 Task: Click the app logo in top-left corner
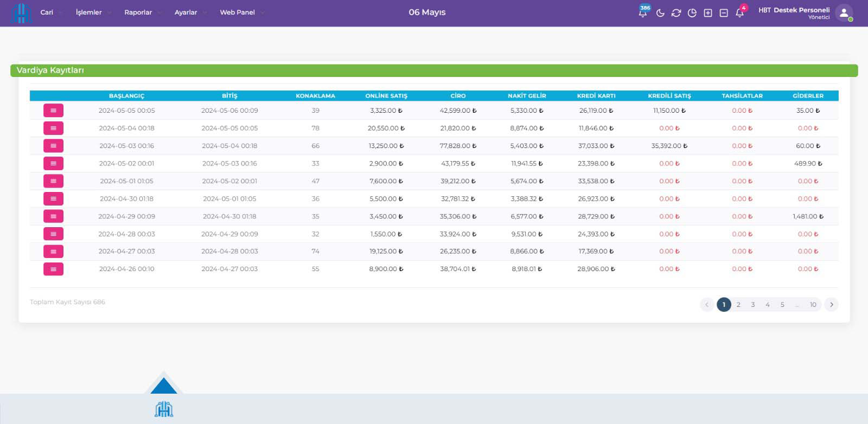coord(21,13)
